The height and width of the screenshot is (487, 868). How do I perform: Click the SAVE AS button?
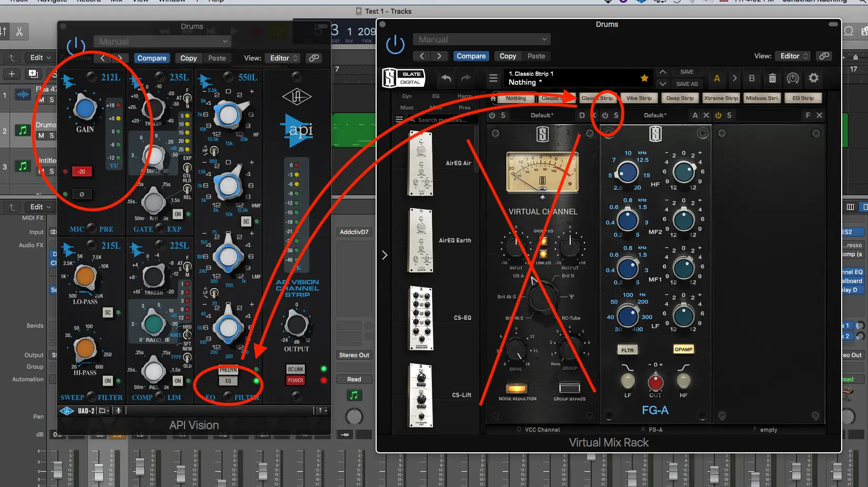tap(687, 84)
